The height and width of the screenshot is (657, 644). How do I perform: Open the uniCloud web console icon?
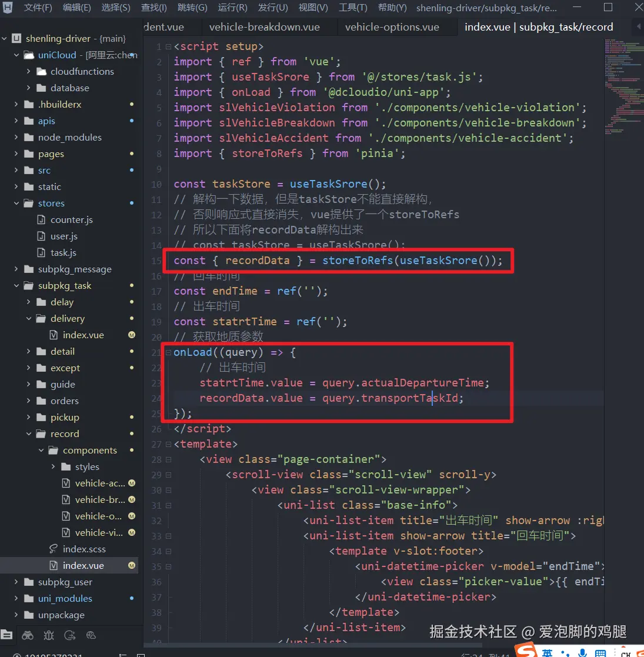[x=91, y=635]
